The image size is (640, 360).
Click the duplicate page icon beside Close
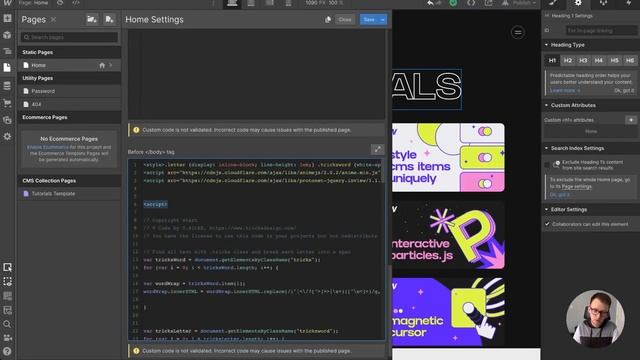[x=328, y=20]
